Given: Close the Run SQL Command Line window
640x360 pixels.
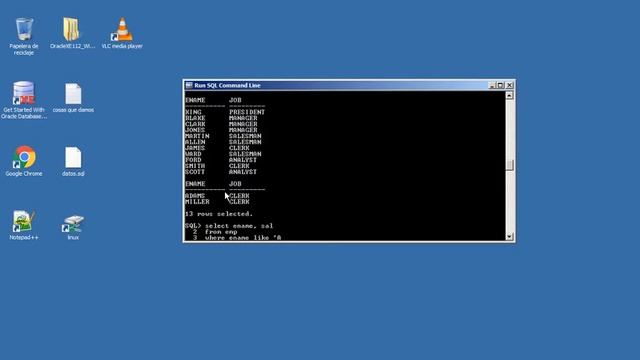Looking at the screenshot, I should click(x=509, y=85).
